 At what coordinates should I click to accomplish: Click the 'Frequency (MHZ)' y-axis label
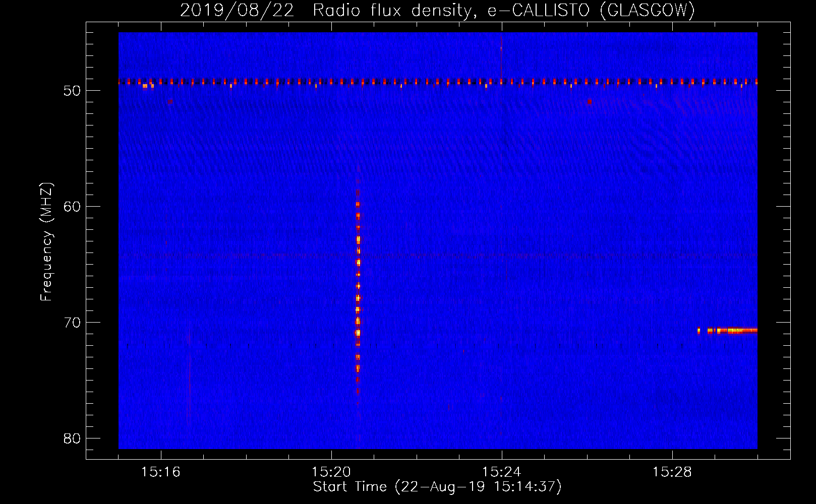click(x=46, y=242)
